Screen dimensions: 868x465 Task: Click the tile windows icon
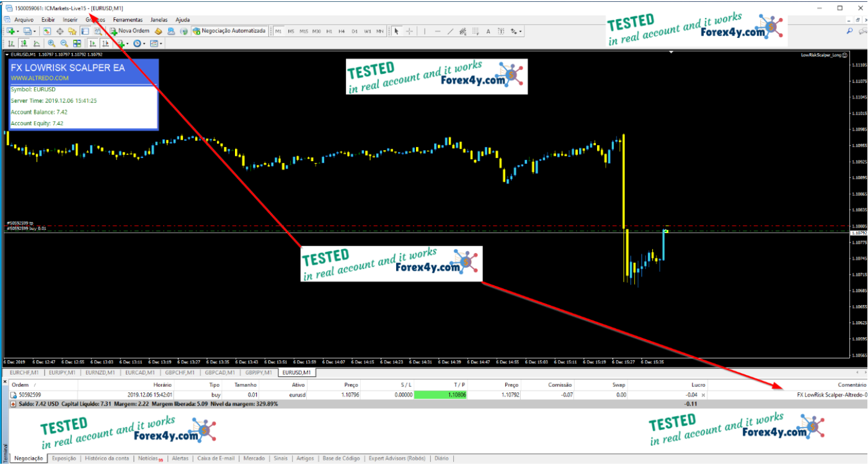pos(77,43)
